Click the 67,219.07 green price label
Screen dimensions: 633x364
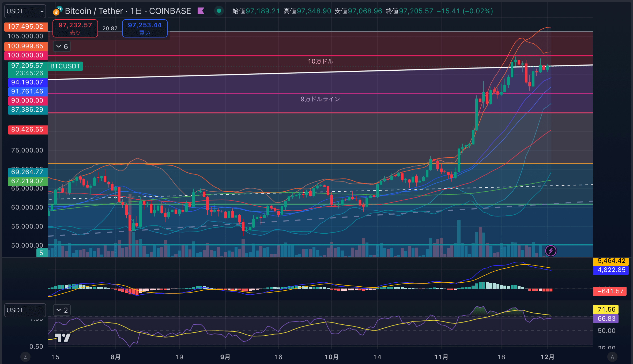click(28, 181)
